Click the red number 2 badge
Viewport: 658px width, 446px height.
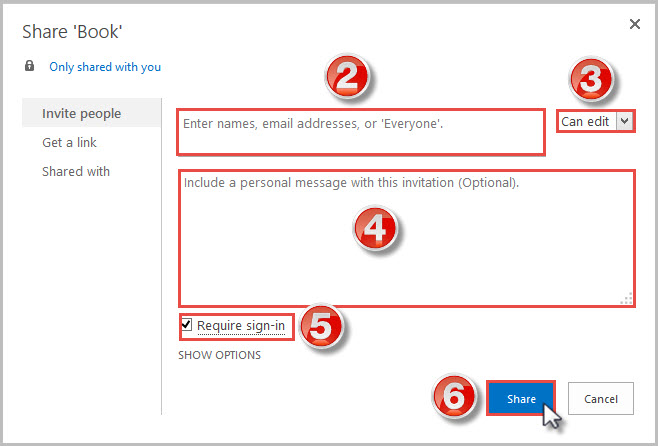click(x=347, y=77)
